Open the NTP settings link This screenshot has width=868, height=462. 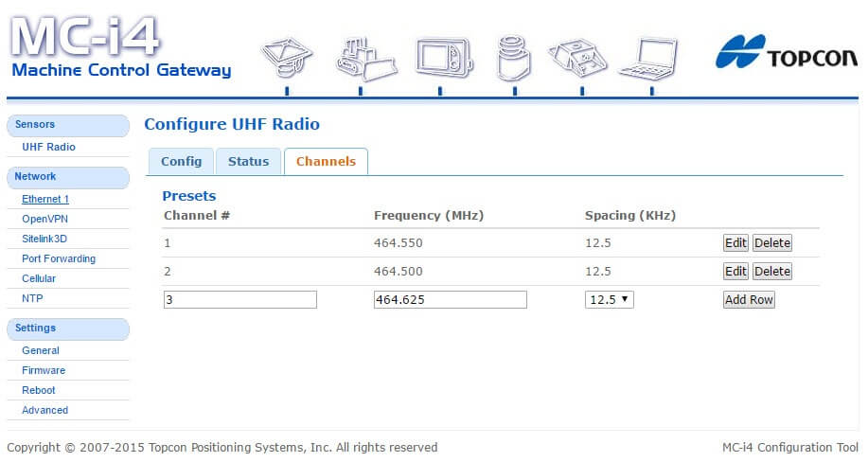coord(32,298)
